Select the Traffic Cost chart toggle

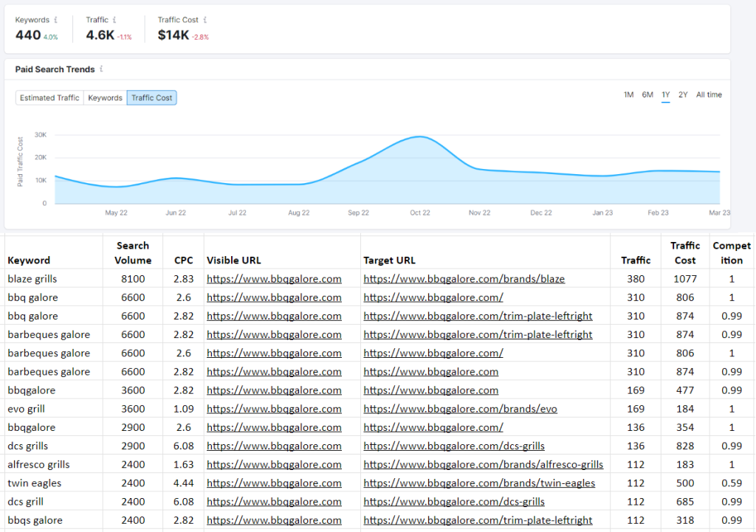(151, 97)
